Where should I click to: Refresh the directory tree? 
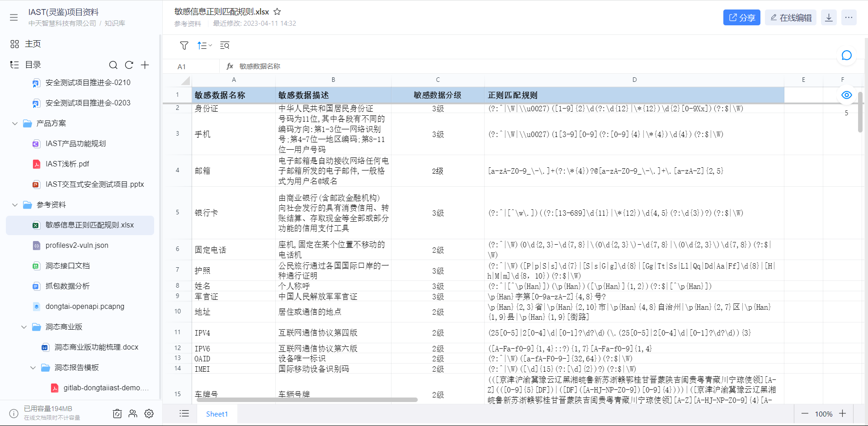click(129, 65)
